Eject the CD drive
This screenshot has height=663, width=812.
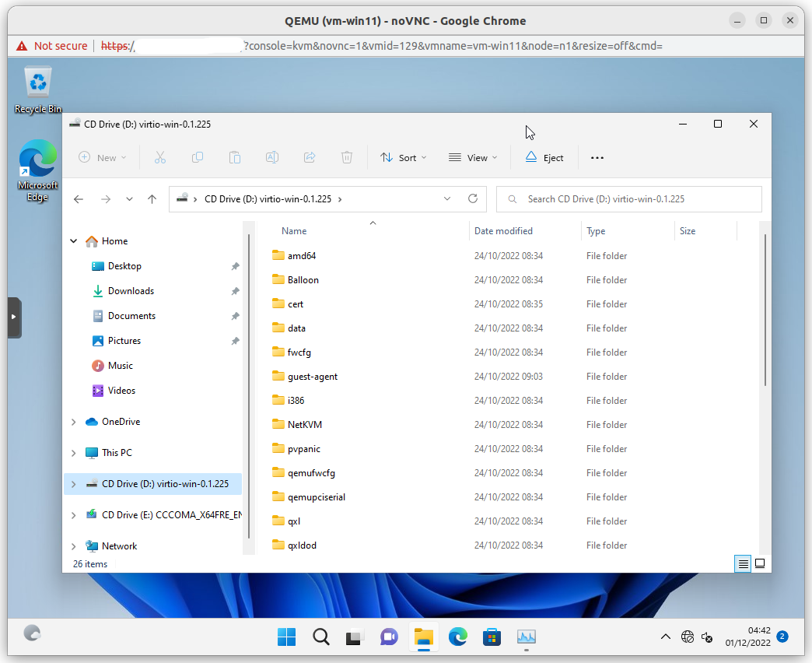point(544,157)
